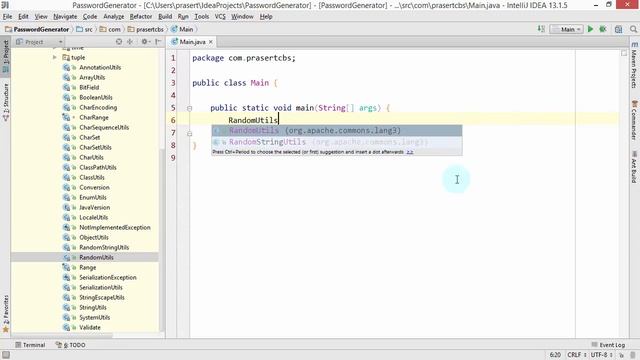Open the Analyze menu

click(113, 16)
